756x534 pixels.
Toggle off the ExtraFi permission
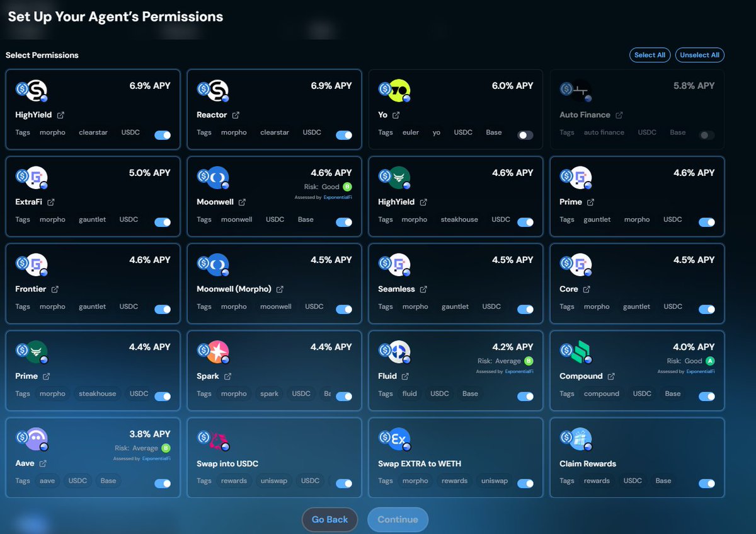coord(163,222)
